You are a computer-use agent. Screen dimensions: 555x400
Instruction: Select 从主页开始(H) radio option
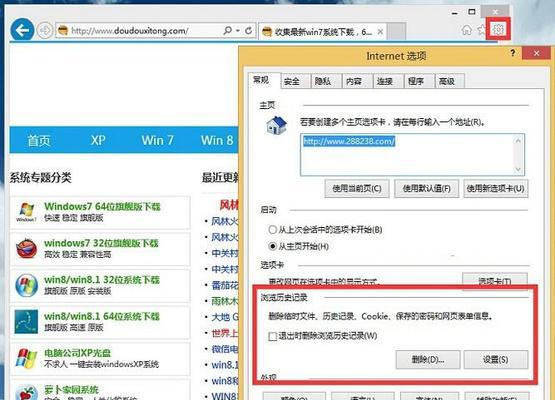coord(273,246)
